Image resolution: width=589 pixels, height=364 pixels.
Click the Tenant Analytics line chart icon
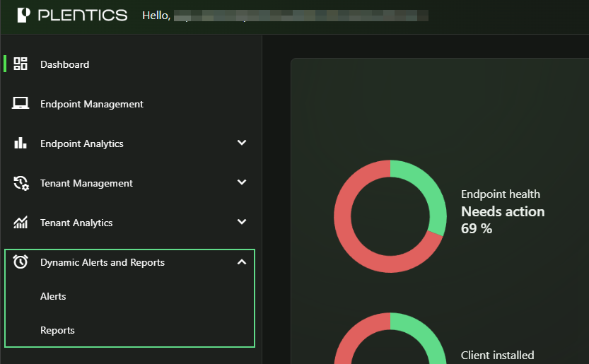[x=21, y=223]
